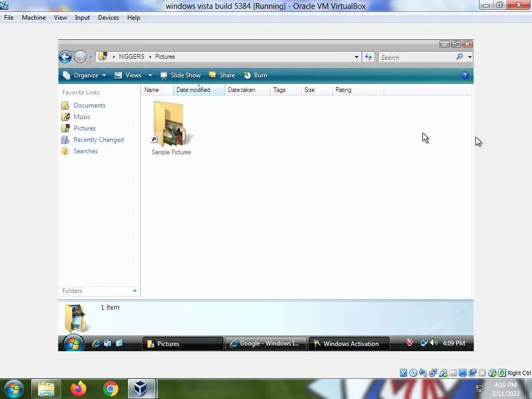Image resolution: width=532 pixels, height=399 pixels.
Task: Open the VirtualBox Help menu
Action: click(134, 18)
